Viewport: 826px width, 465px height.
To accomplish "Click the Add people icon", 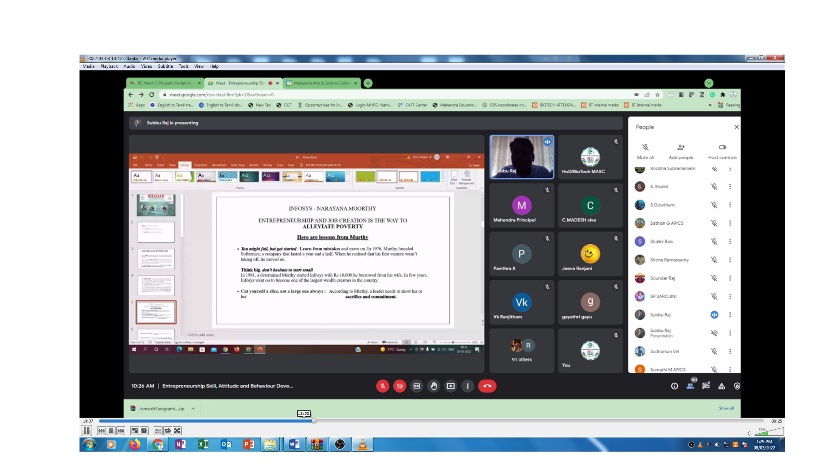I will point(681,148).
